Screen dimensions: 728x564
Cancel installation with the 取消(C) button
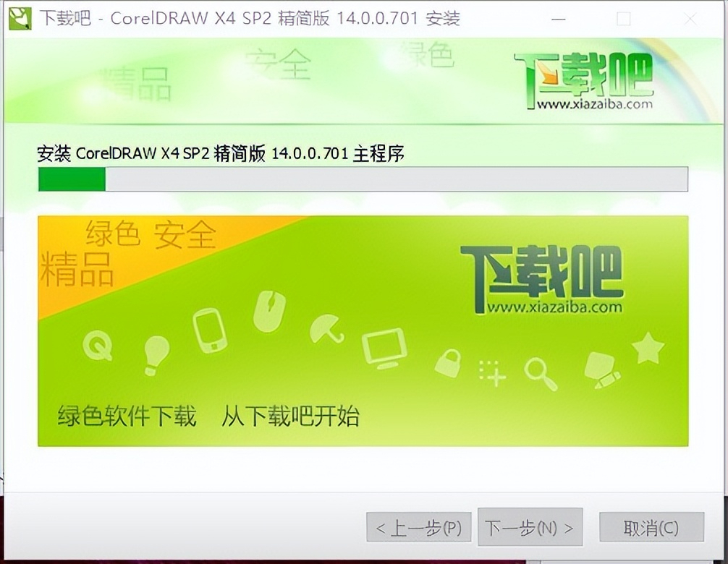pos(651,527)
